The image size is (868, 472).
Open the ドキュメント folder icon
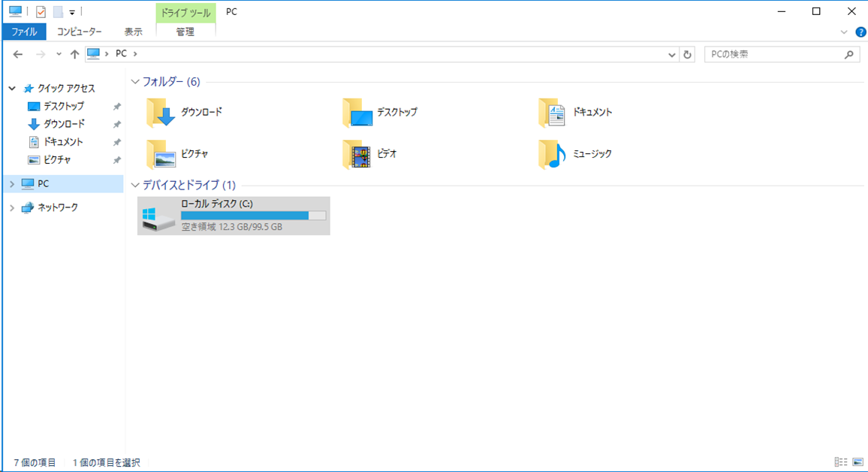[x=553, y=113]
